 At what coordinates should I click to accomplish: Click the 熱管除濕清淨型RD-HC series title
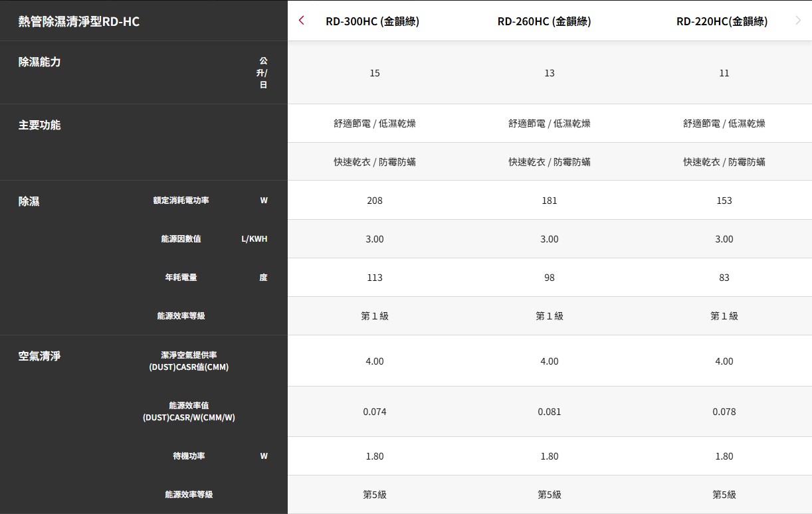[79, 21]
